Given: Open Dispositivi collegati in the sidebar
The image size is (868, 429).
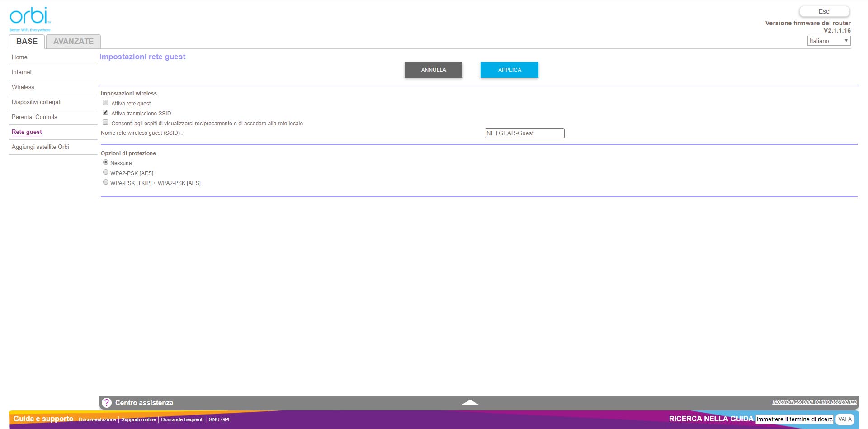Looking at the screenshot, I should coord(37,102).
